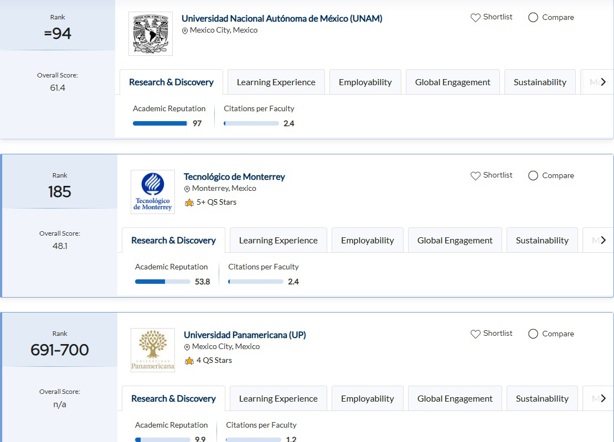Click the Tecnológico de Monterrey logo

point(153,192)
